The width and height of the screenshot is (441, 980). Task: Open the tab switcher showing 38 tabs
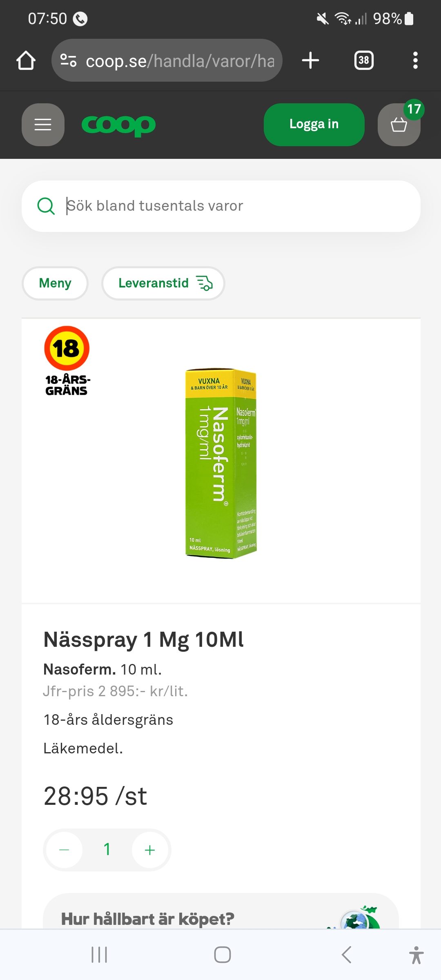click(364, 60)
